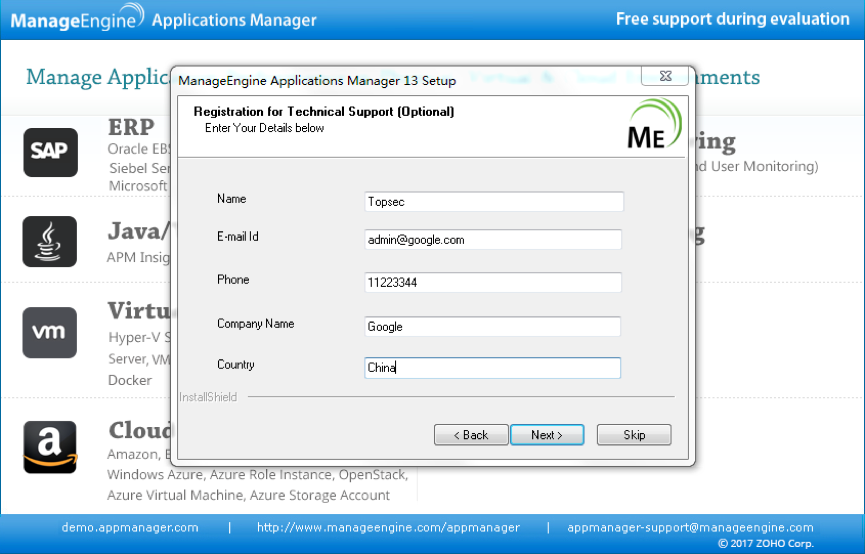Click the 'Applications Manager' header title
This screenshot has height=554, width=865.
[234, 20]
